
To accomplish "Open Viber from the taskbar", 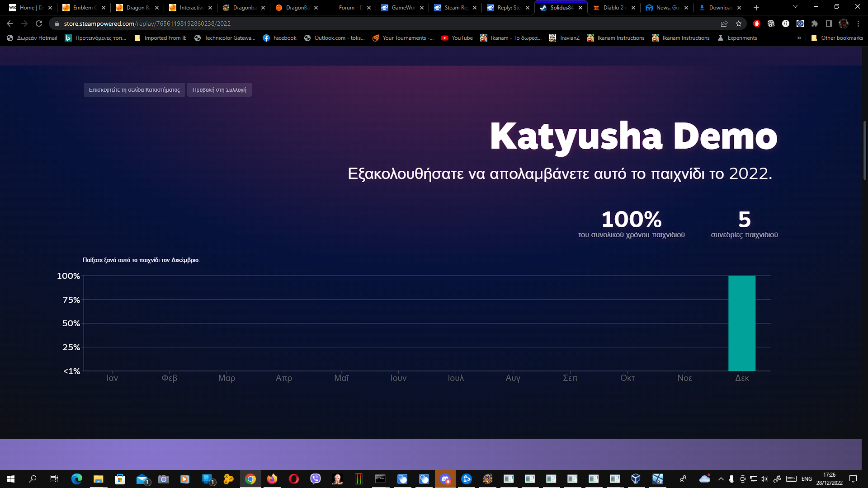I will click(x=316, y=479).
